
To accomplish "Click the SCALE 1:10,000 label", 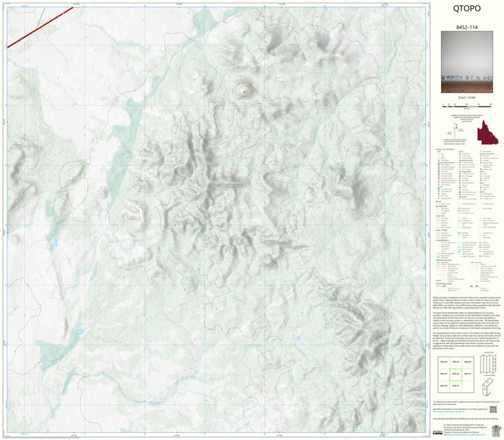I will point(467,98).
